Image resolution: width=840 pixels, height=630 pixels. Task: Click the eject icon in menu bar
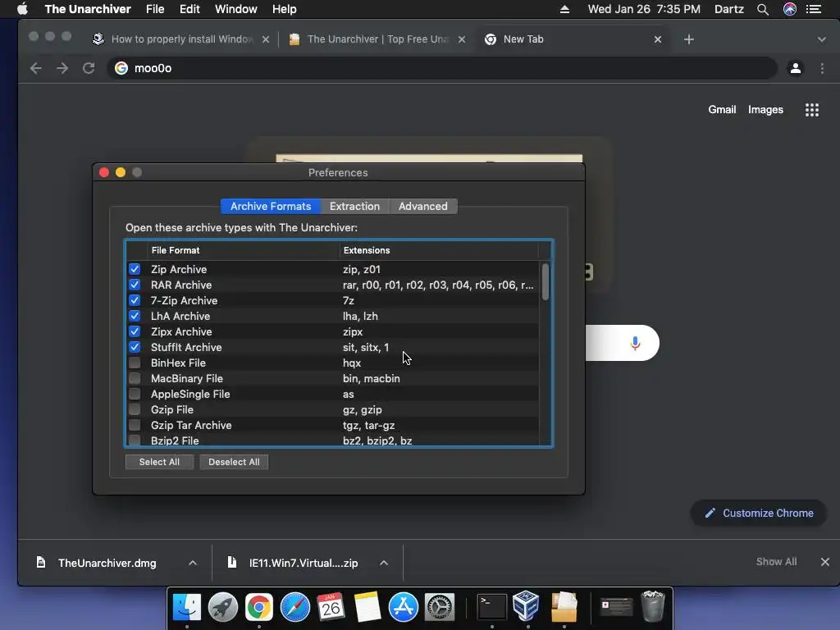(564, 9)
